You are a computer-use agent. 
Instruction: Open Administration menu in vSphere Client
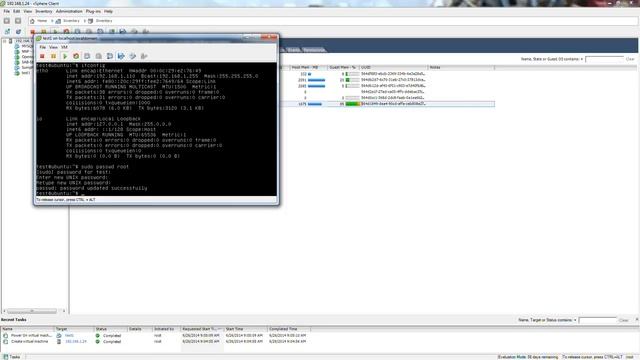click(69, 11)
